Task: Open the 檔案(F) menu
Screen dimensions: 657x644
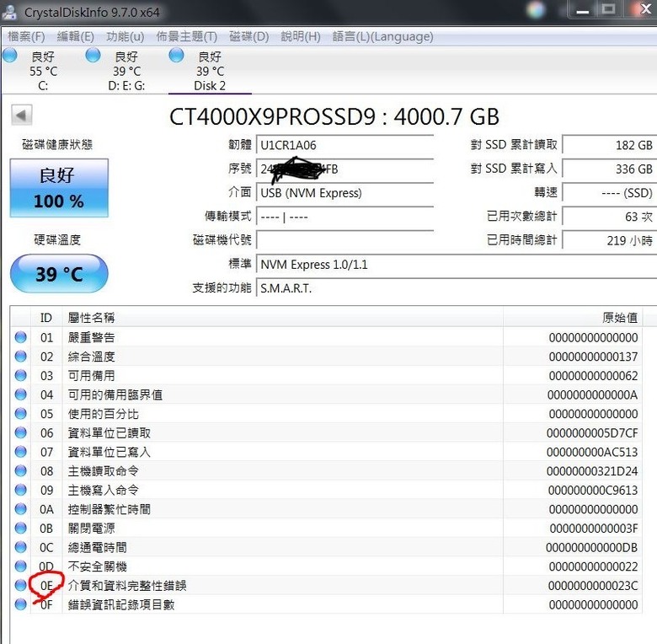Action: [26, 37]
